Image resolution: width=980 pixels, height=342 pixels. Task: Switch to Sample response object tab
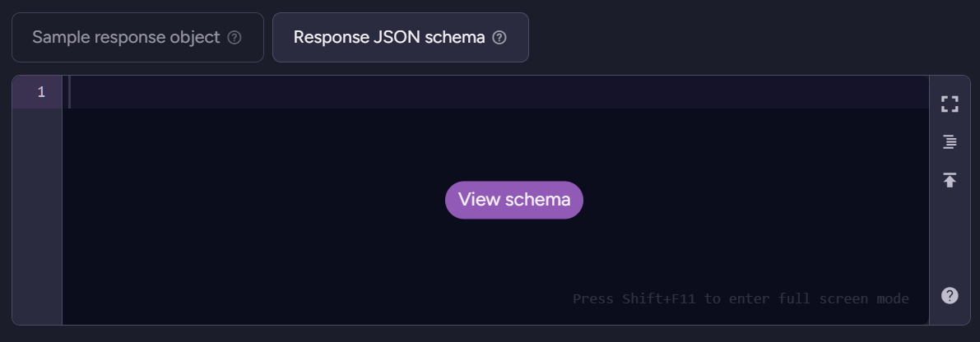click(137, 38)
